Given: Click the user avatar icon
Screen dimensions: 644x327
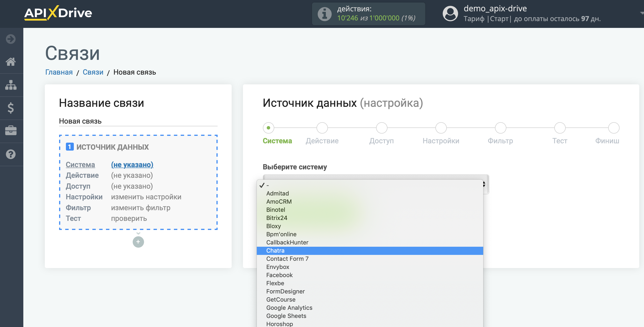Looking at the screenshot, I should pyautogui.click(x=450, y=14).
